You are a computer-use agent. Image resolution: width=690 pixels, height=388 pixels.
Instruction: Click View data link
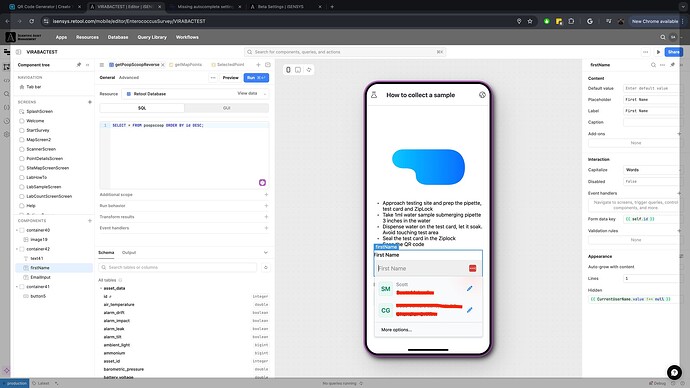pyautogui.click(x=247, y=93)
